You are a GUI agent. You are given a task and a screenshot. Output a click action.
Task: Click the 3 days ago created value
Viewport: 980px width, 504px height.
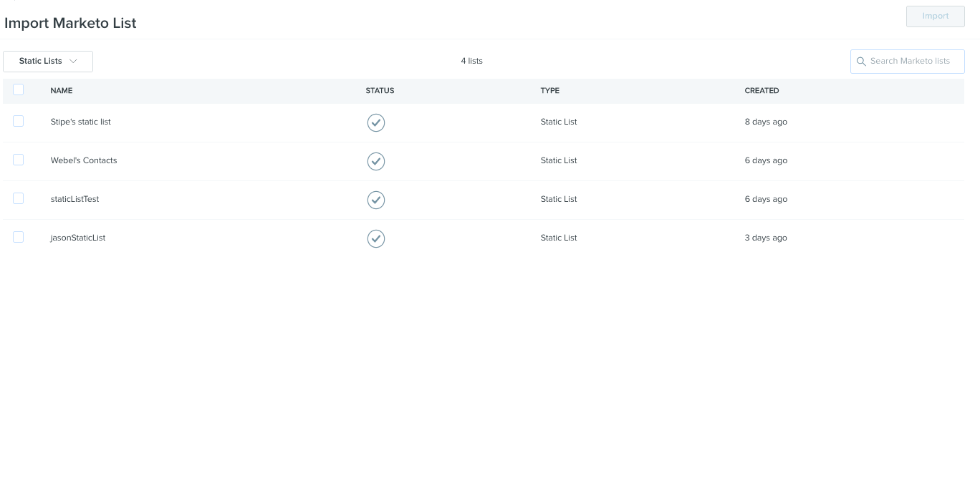click(766, 238)
